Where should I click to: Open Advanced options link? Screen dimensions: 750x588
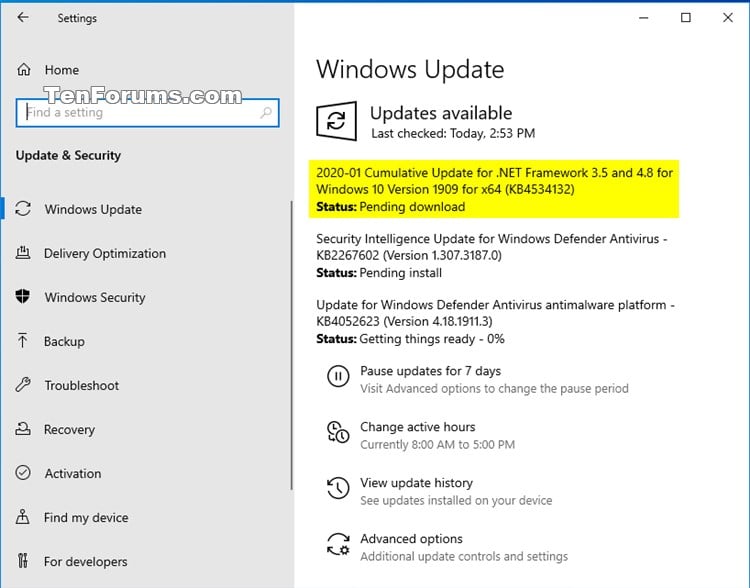(411, 539)
